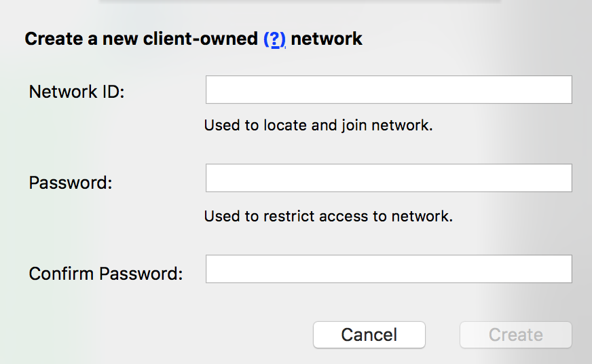Place cursor in field above "restrict access" hint
The height and width of the screenshot is (364, 592).
[388, 178]
